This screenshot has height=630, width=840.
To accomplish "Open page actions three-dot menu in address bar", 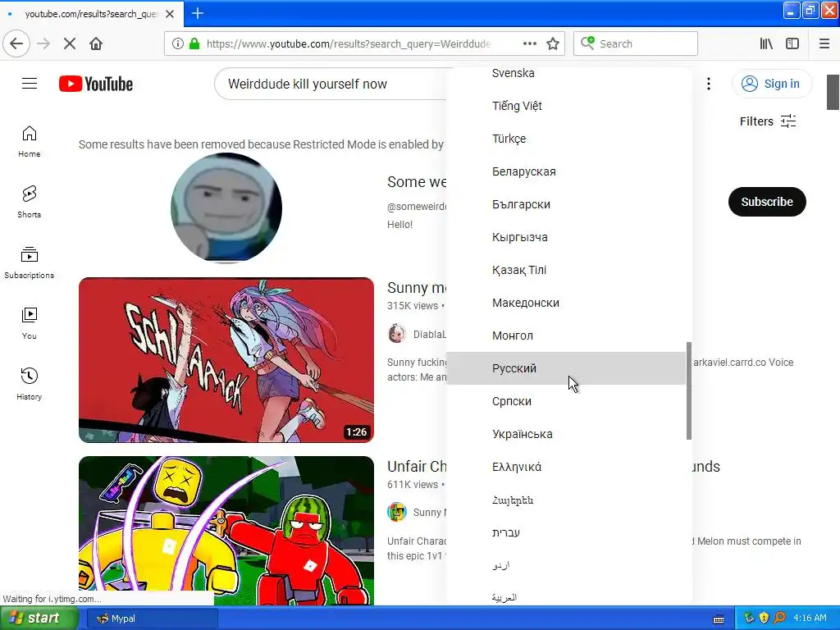I will point(529,43).
